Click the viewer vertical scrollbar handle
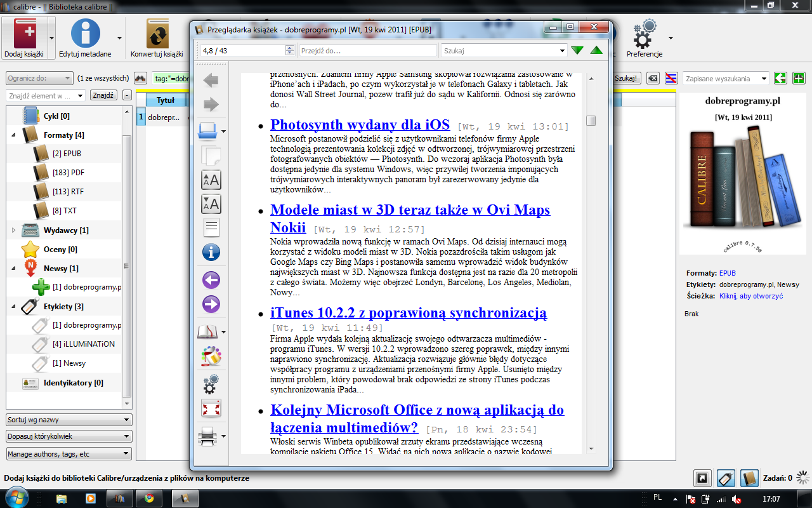Viewport: 812px width, 508px height. [591, 121]
